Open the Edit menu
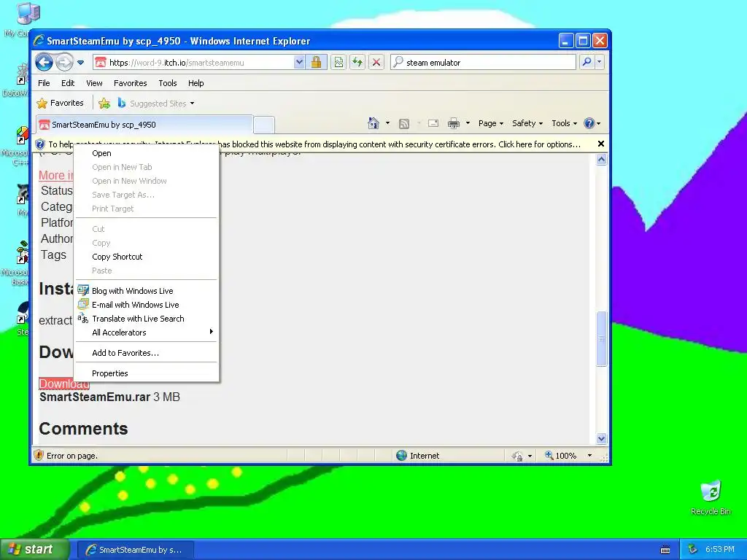This screenshot has height=560, width=747. coord(68,83)
